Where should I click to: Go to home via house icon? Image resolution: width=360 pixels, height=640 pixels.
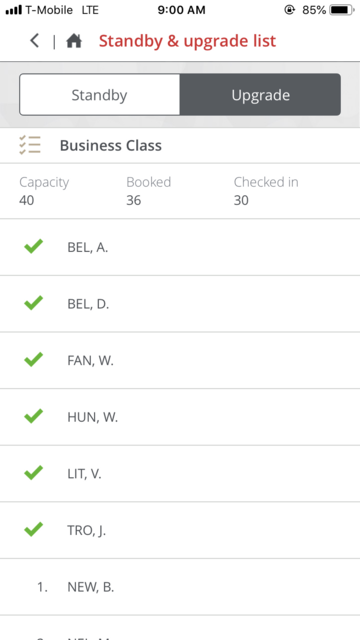(x=74, y=41)
